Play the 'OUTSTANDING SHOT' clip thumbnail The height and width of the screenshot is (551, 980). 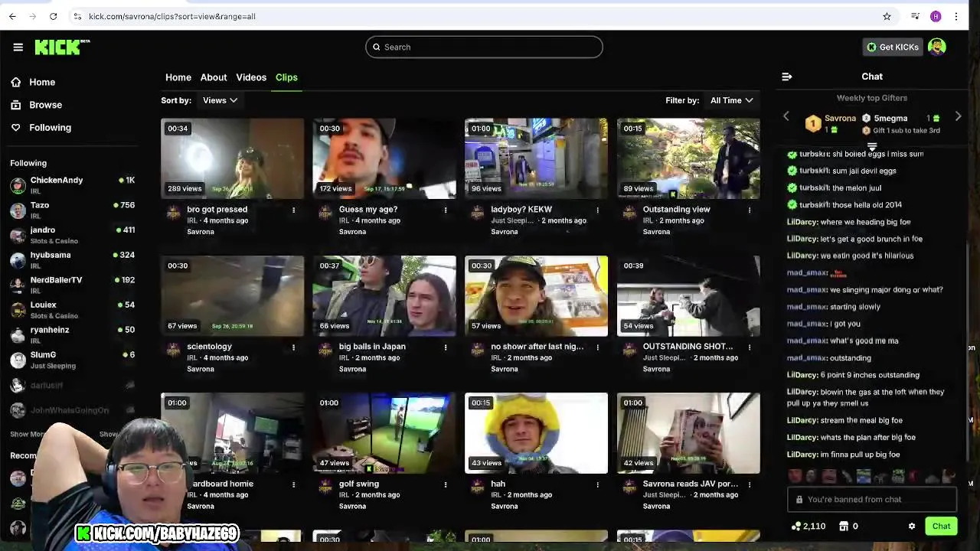click(x=688, y=296)
